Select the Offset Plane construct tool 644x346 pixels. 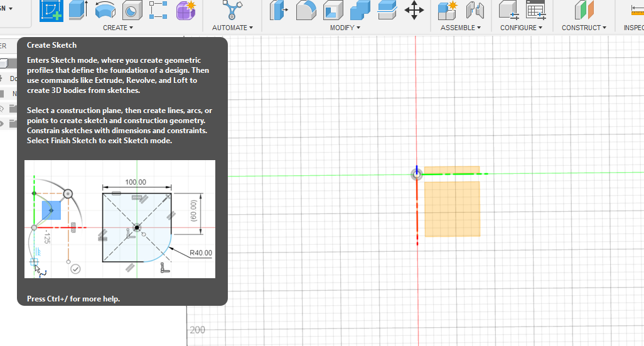pos(584,10)
